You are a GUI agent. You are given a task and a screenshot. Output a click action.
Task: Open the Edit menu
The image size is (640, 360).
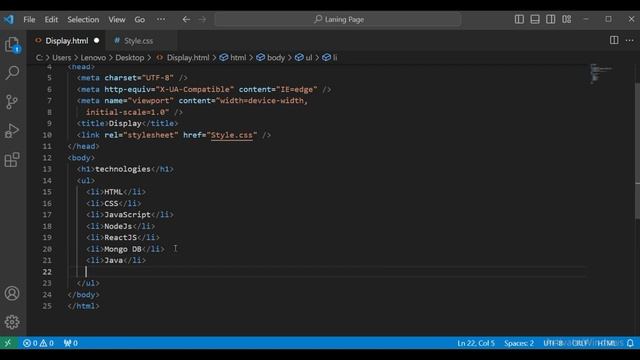[x=51, y=19]
